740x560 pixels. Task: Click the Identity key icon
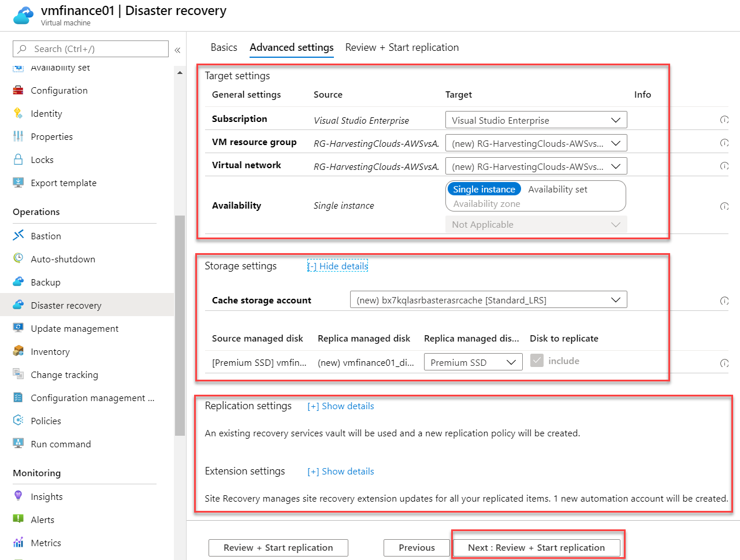[18, 113]
